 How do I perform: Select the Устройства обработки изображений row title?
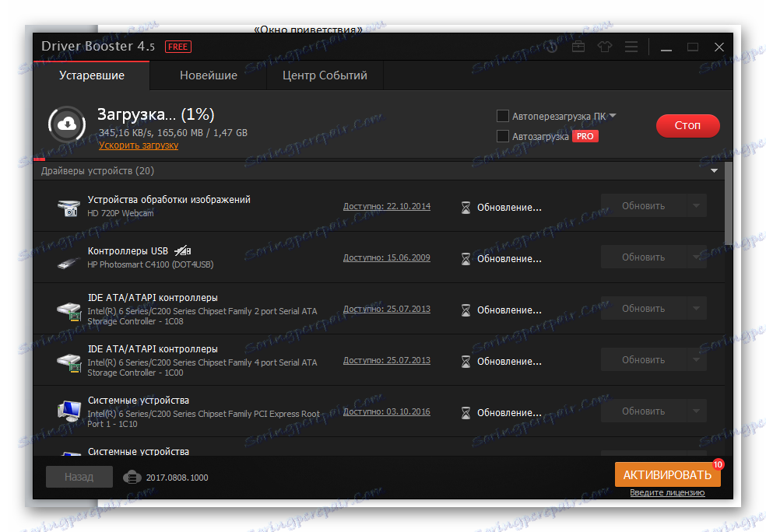pyautogui.click(x=169, y=200)
